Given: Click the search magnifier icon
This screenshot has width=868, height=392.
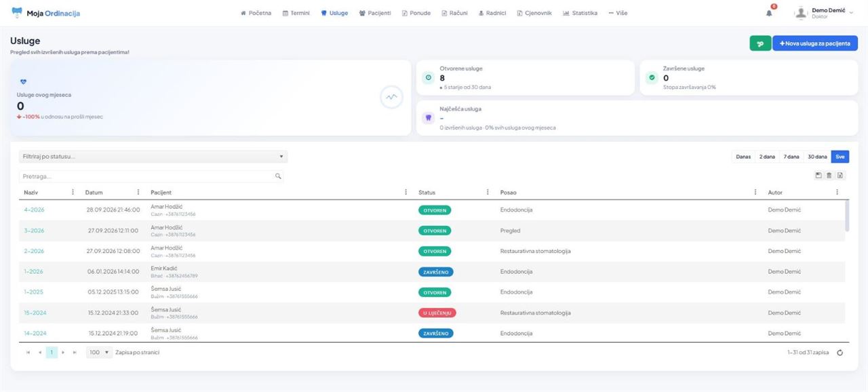Looking at the screenshot, I should [278, 176].
